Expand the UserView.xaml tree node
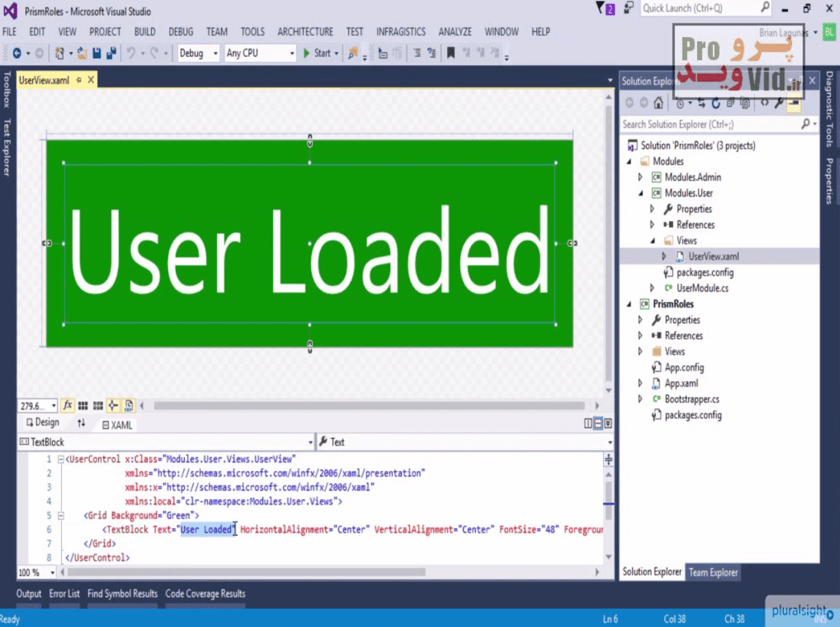The width and height of the screenshot is (840, 627). [x=664, y=256]
